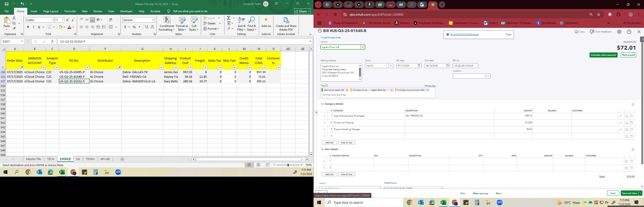Image resolution: width=644 pixels, height=207 pixels.
Task: Click Clear all lines under Category details
Action: pyautogui.click(x=347, y=143)
